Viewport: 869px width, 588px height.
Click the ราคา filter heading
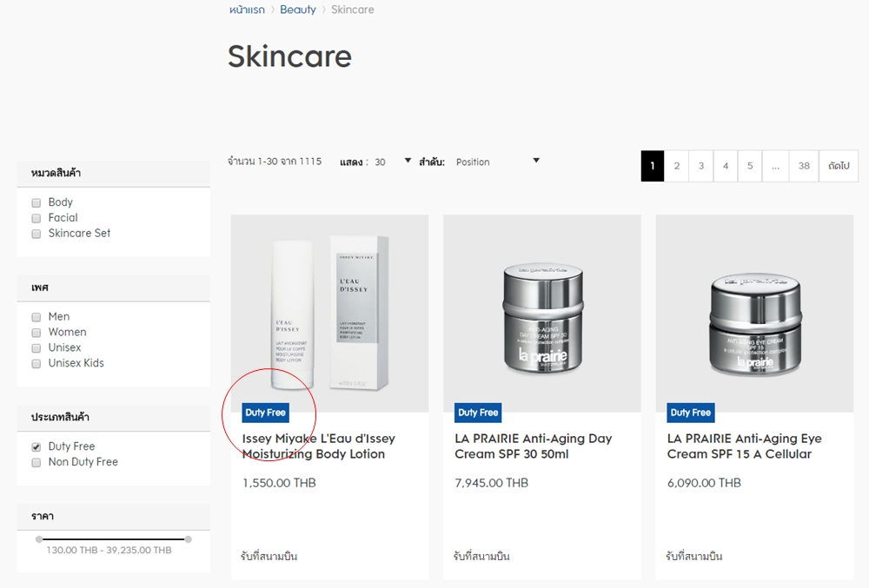[x=42, y=517]
